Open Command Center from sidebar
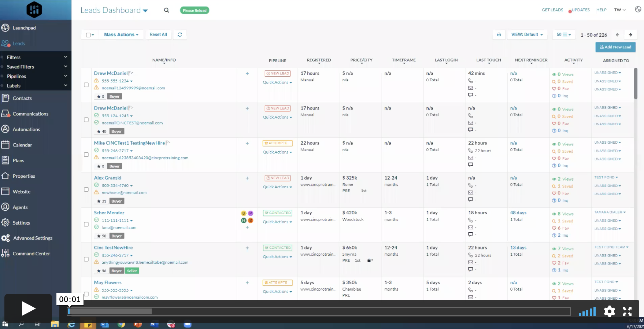Screen dimensions: 644x329 click(31, 254)
